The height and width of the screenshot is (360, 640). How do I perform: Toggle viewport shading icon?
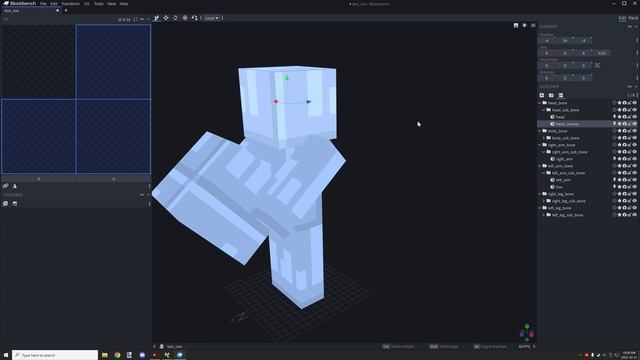(524, 25)
